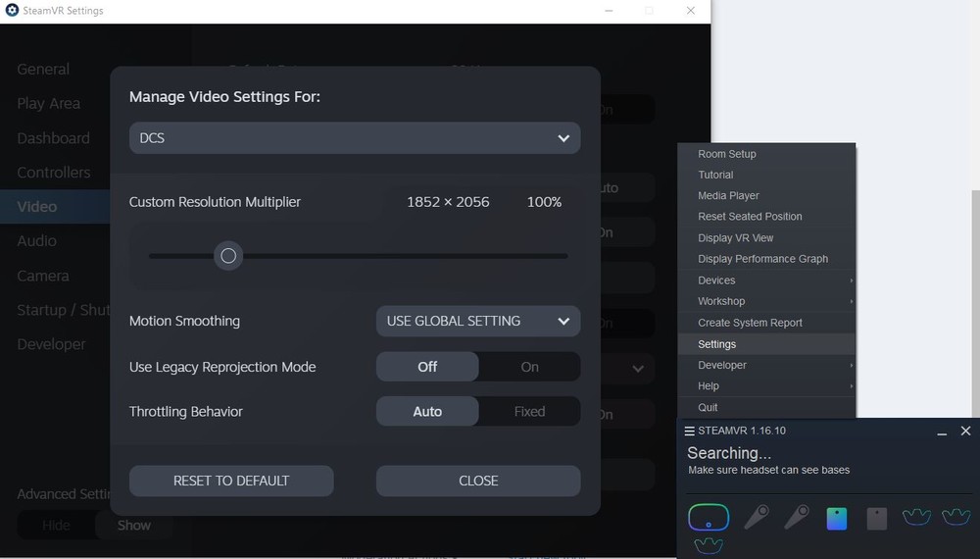
Task: Set Throttling Behavior to Fixed
Action: [529, 412]
